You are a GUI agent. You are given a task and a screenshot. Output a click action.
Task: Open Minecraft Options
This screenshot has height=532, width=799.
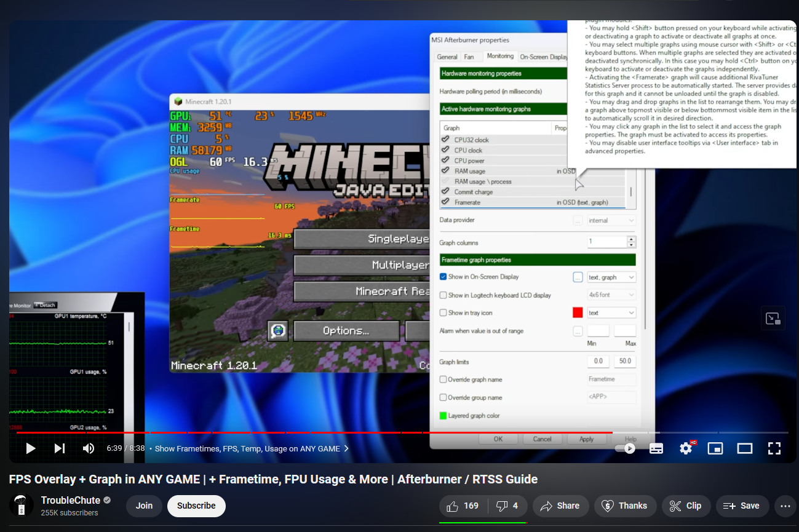(x=346, y=331)
